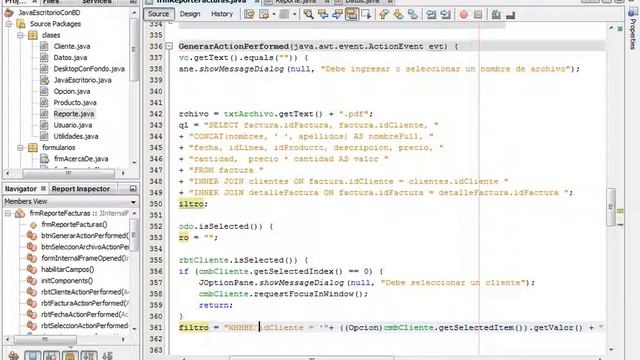Select Usuario.java file

pos(73,125)
